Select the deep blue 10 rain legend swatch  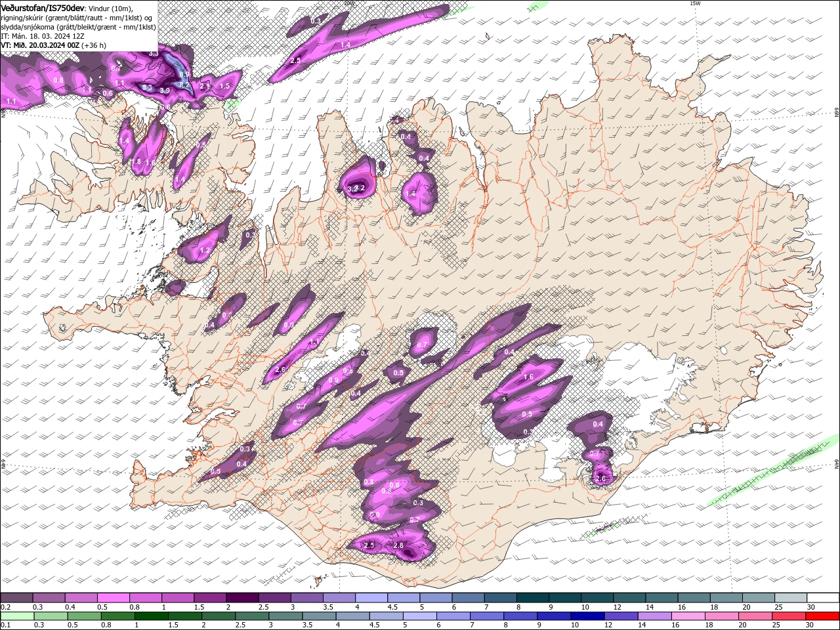587,616
